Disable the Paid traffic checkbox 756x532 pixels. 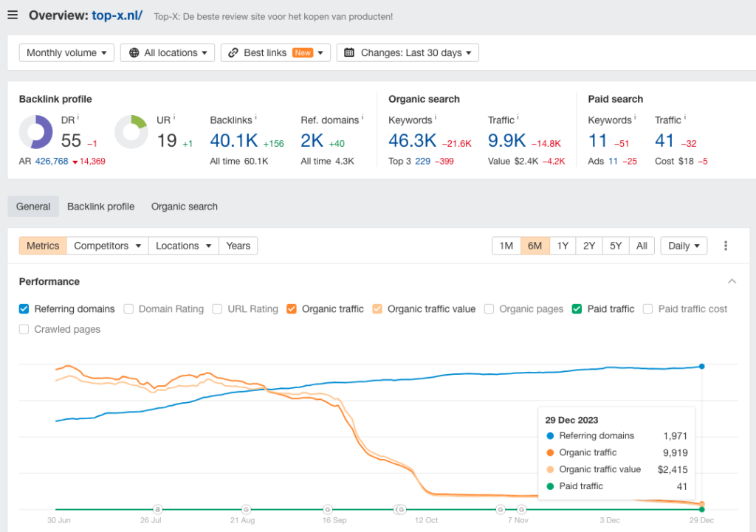pos(577,309)
